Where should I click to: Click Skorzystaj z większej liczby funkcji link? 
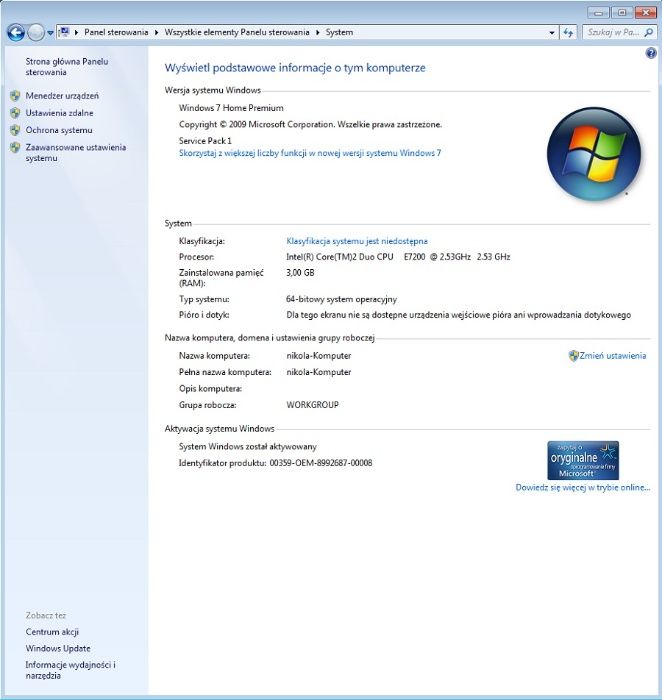point(310,153)
